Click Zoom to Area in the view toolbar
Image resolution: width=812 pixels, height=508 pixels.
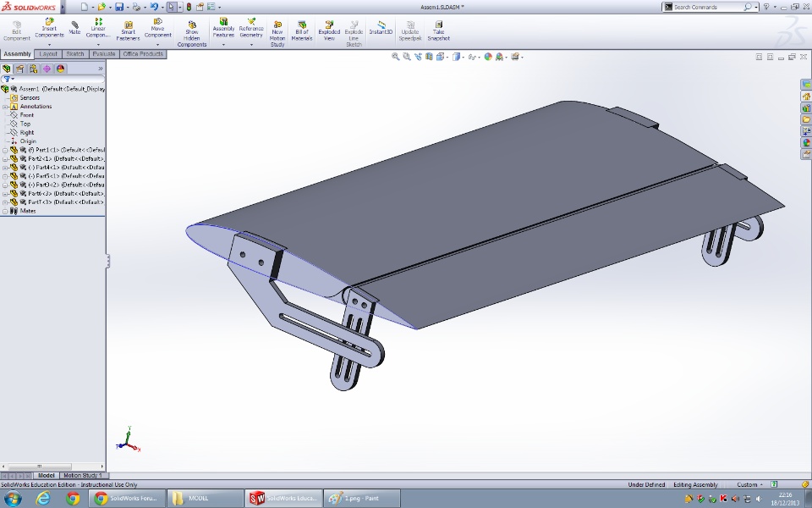tap(407, 57)
